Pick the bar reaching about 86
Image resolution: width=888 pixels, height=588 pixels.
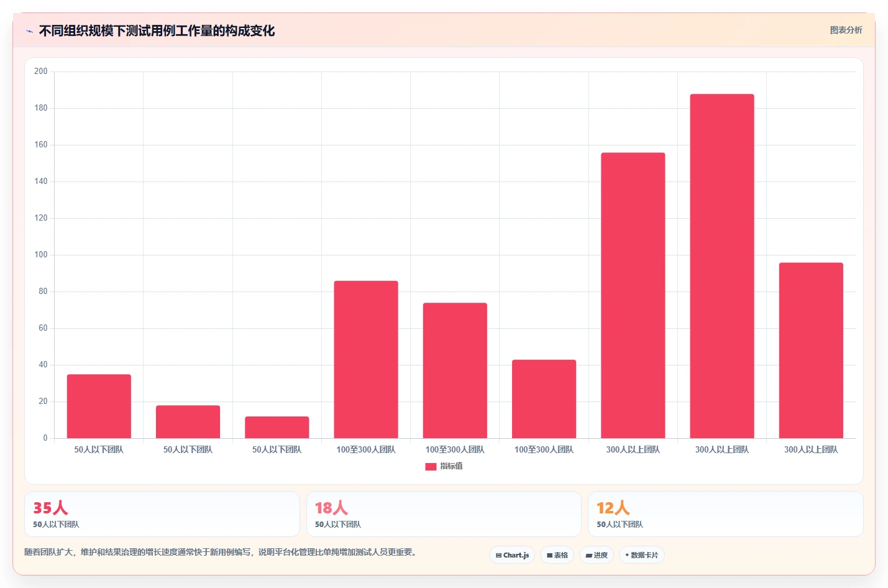click(x=366, y=359)
